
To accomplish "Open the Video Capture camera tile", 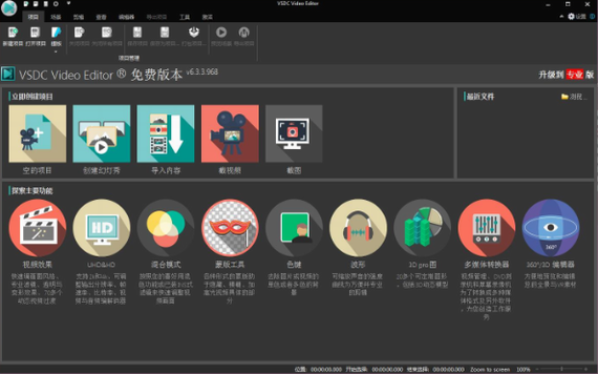I will click(230, 134).
